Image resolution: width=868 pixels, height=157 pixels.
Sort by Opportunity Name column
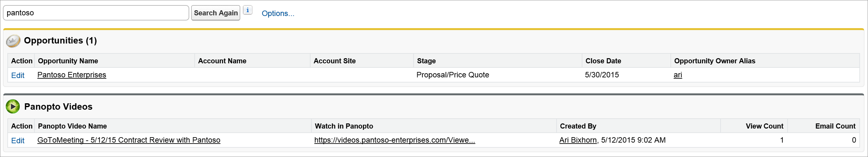pyautogui.click(x=68, y=61)
